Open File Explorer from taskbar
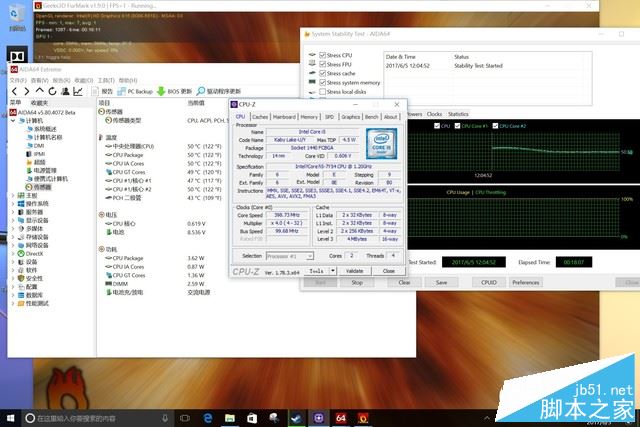 click(x=230, y=418)
